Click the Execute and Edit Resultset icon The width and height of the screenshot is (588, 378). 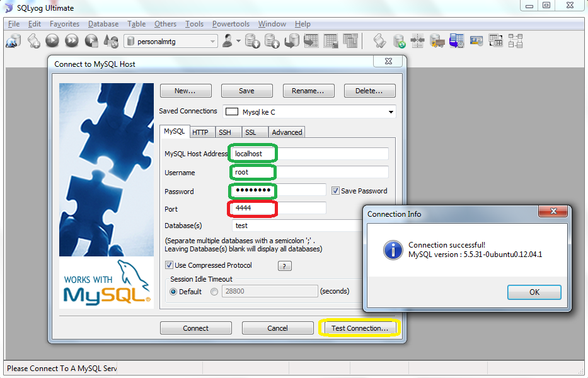(x=91, y=41)
